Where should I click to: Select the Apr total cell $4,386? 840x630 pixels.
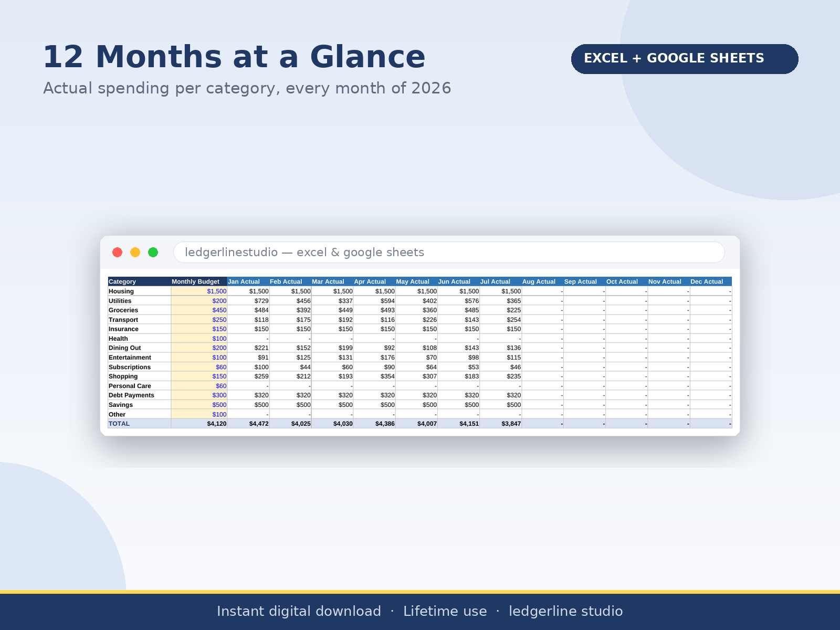374,424
